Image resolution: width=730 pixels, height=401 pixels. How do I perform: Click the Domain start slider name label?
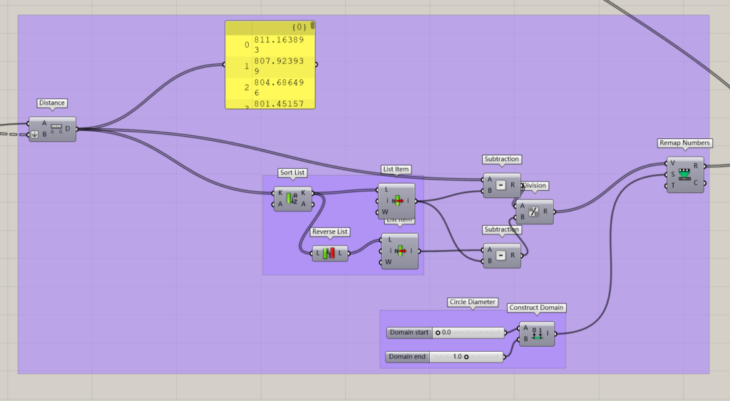408,333
